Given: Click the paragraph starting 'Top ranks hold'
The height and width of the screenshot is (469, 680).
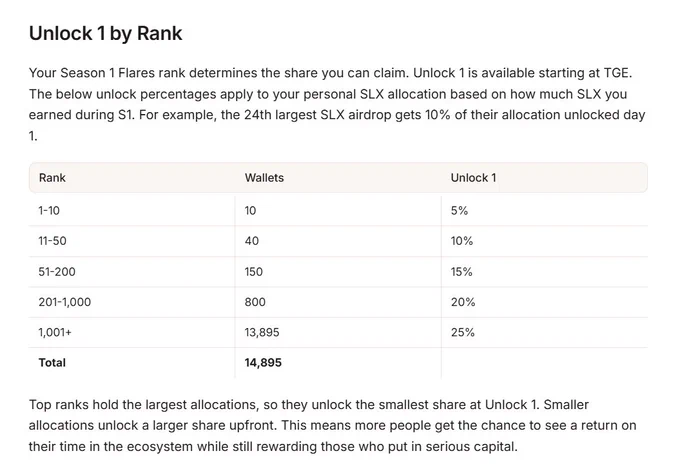Looking at the screenshot, I should 333,426.
